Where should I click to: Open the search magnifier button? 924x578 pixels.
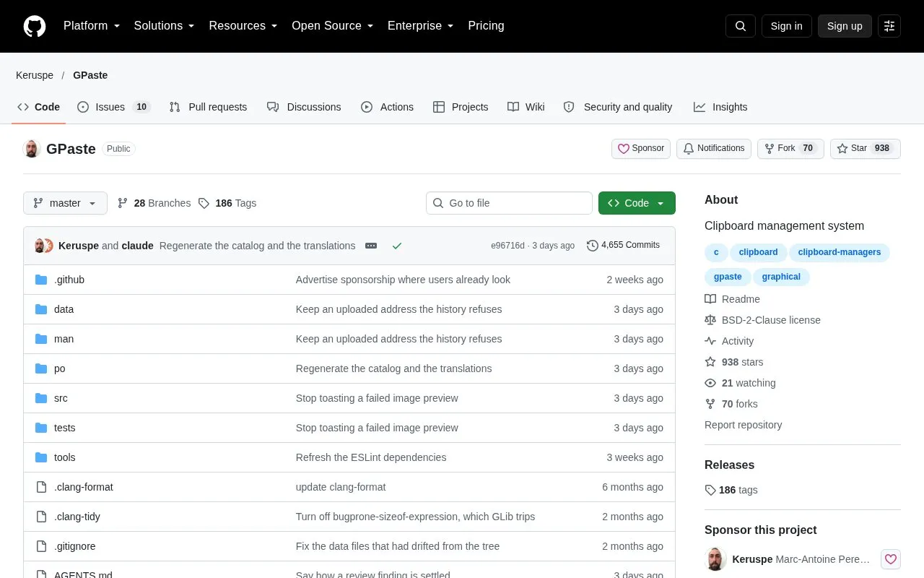point(741,26)
